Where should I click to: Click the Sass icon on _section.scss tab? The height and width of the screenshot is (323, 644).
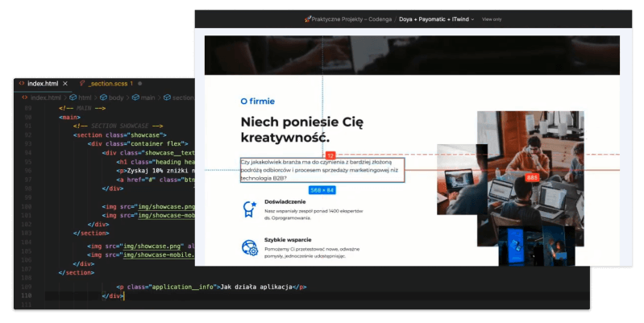(82, 83)
